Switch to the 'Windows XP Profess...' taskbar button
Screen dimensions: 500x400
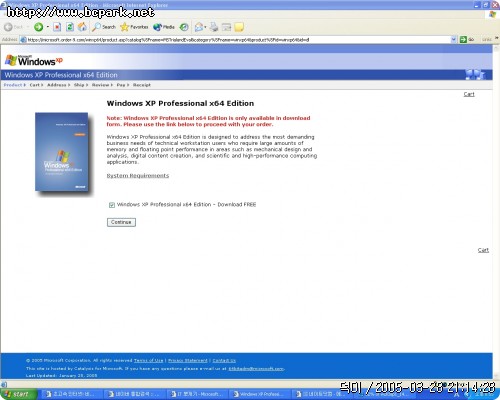point(259,394)
